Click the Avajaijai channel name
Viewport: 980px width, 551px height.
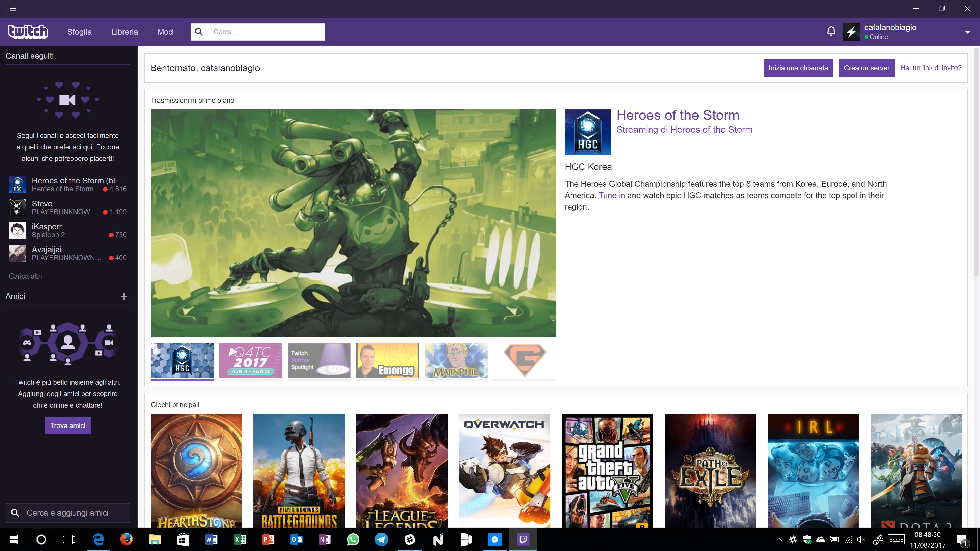click(47, 249)
